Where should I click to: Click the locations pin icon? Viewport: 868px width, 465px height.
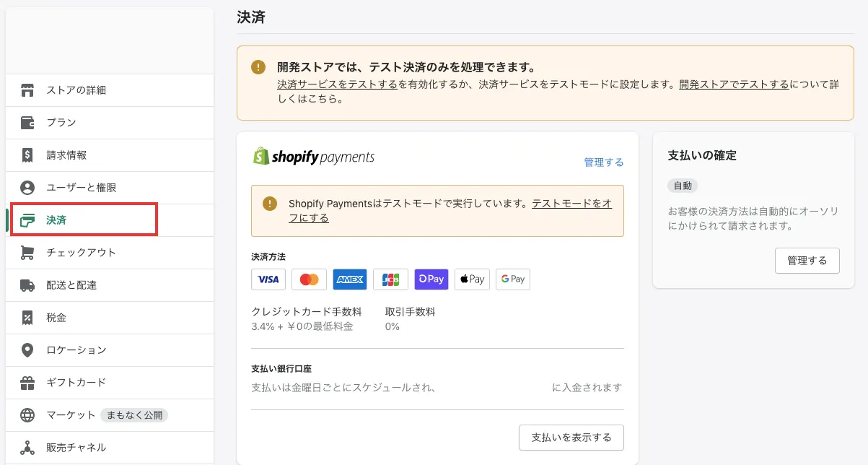27,350
